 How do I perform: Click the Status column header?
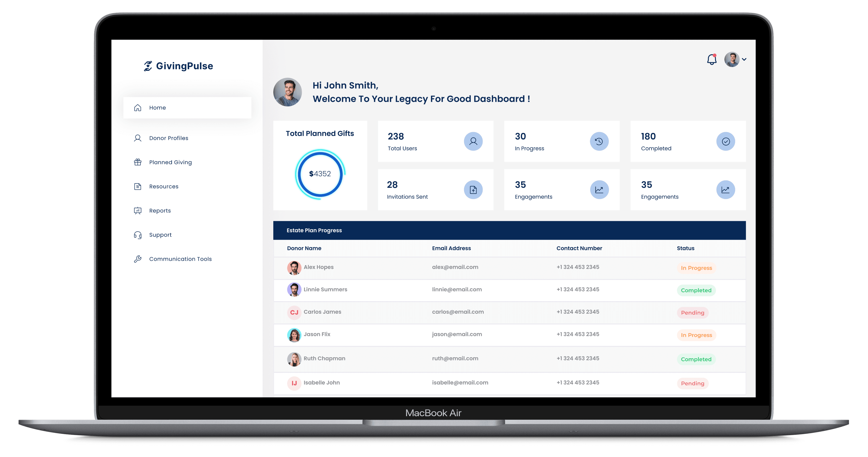(685, 248)
